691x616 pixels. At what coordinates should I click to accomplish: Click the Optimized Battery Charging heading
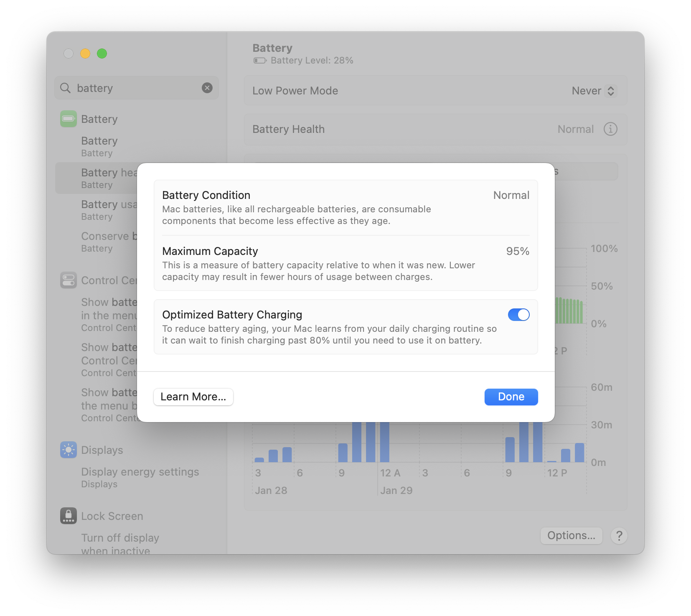point(232,315)
